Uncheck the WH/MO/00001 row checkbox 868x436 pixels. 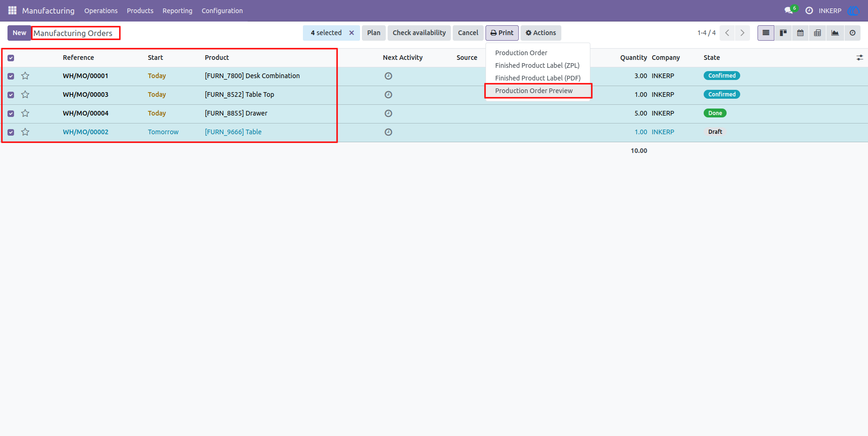(x=11, y=76)
